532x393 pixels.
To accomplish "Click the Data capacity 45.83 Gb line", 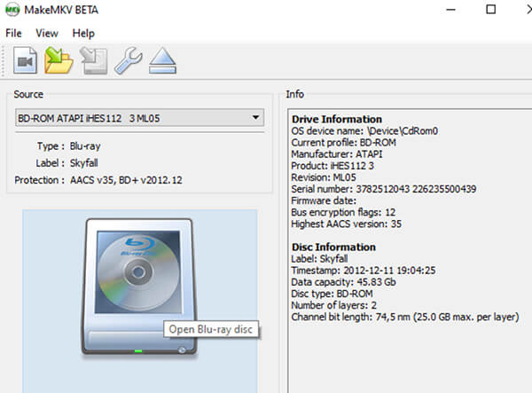I will tap(343, 282).
